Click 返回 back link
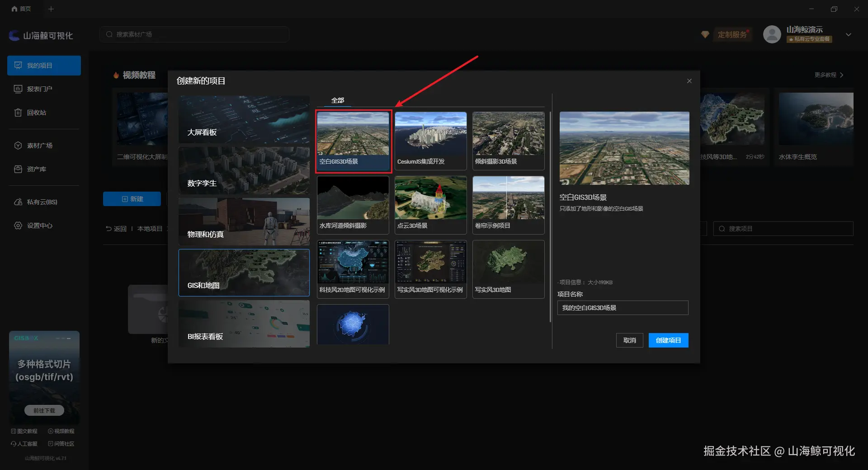Image resolution: width=868 pixels, height=470 pixels. pyautogui.click(x=116, y=229)
